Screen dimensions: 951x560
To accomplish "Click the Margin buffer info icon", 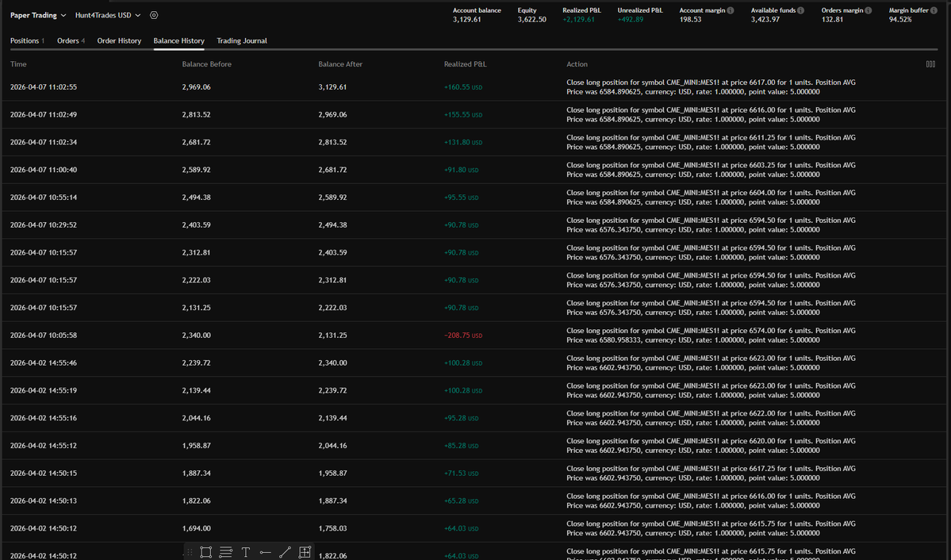I will pyautogui.click(x=934, y=10).
